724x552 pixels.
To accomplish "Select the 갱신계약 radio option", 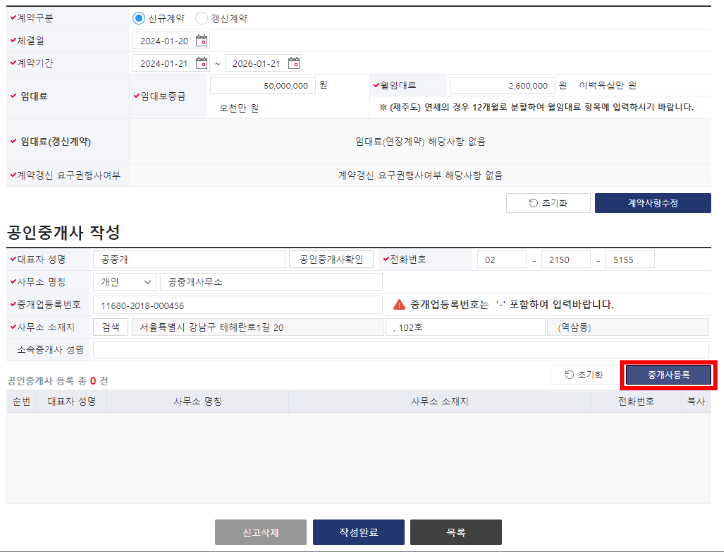I will tap(201, 18).
